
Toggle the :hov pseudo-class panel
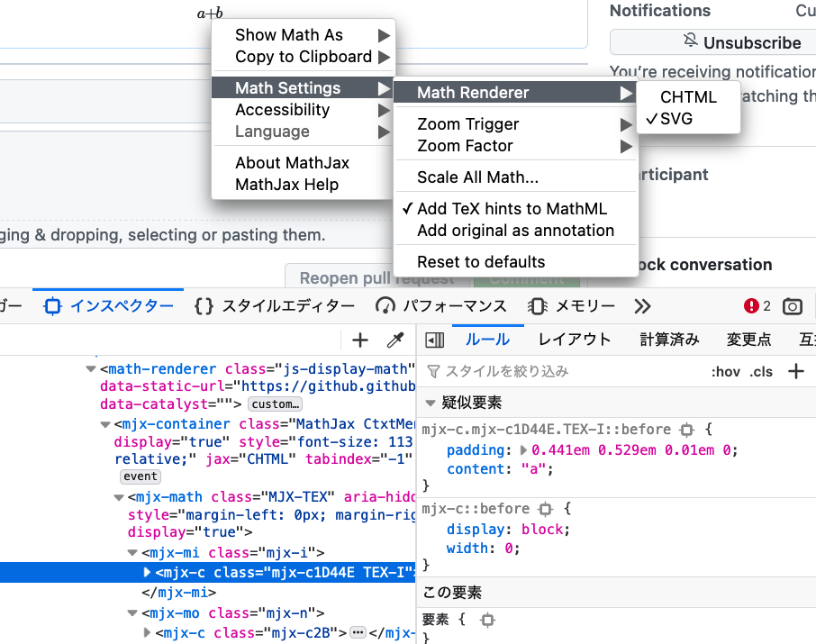pyautogui.click(x=725, y=372)
